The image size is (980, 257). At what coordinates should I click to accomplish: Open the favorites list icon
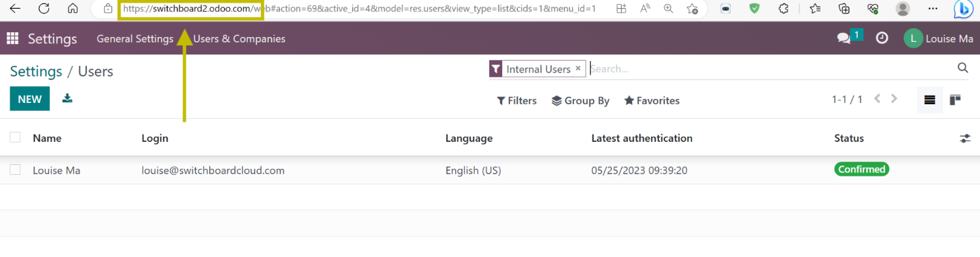coord(815,9)
